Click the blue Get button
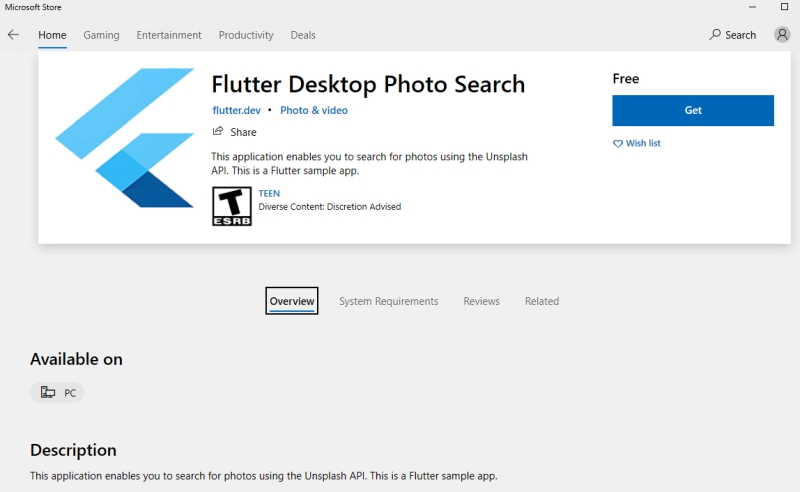Image resolution: width=800 pixels, height=492 pixels. [x=693, y=110]
